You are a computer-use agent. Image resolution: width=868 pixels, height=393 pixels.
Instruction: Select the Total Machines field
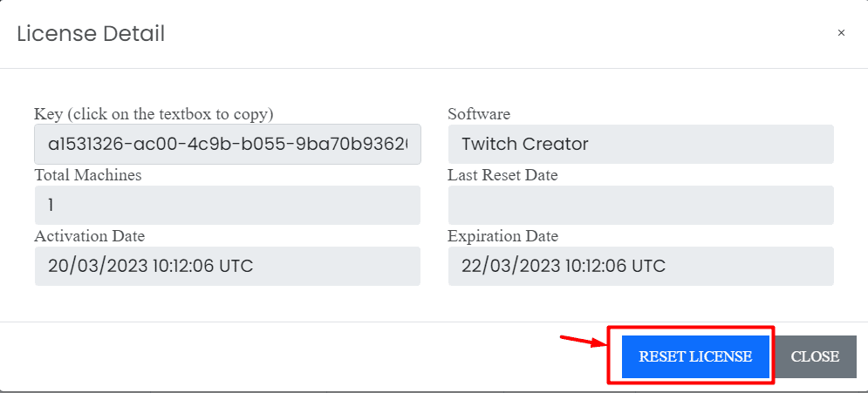(228, 205)
